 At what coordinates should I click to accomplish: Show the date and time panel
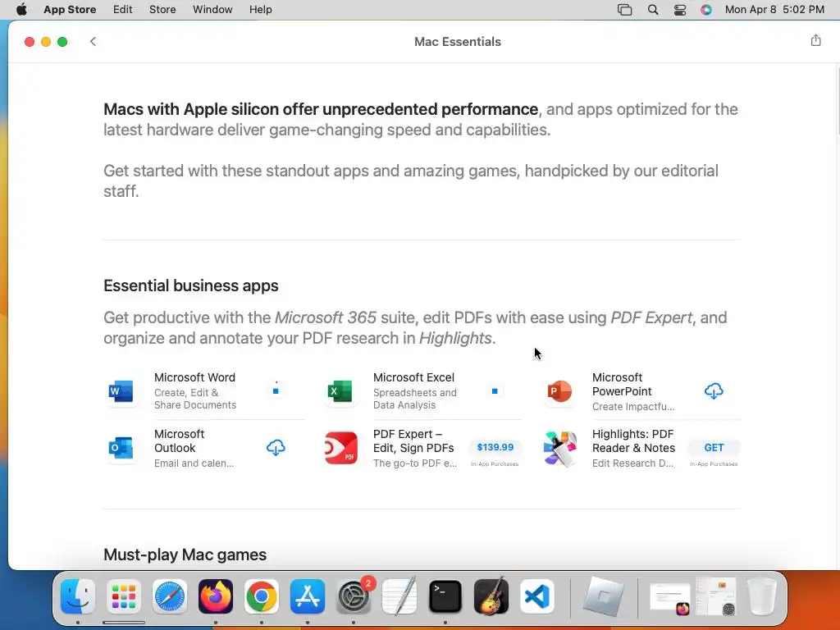774,10
